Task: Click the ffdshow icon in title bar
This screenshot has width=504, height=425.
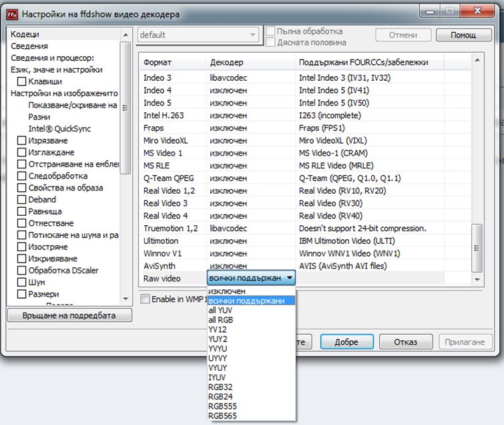Action: [12, 15]
